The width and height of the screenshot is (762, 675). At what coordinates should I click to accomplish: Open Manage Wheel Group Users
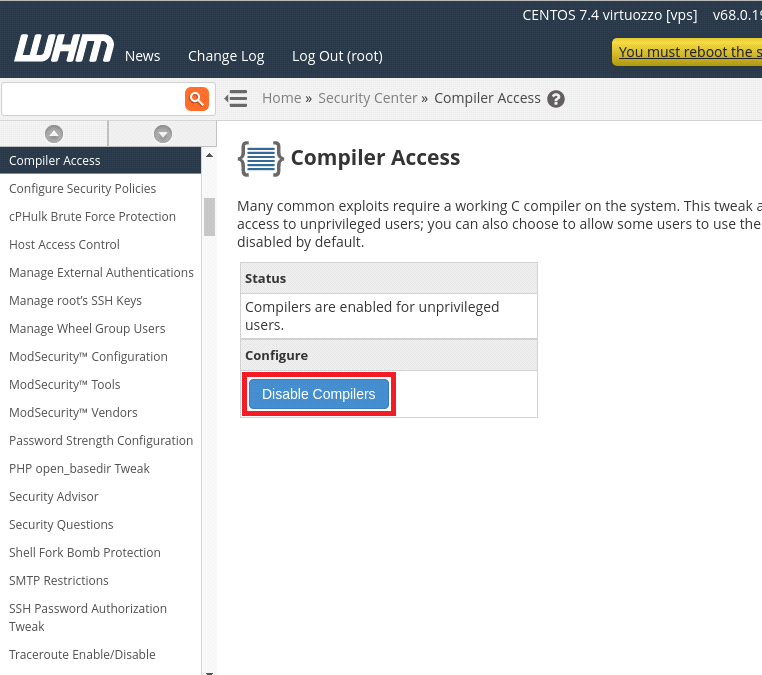87,329
